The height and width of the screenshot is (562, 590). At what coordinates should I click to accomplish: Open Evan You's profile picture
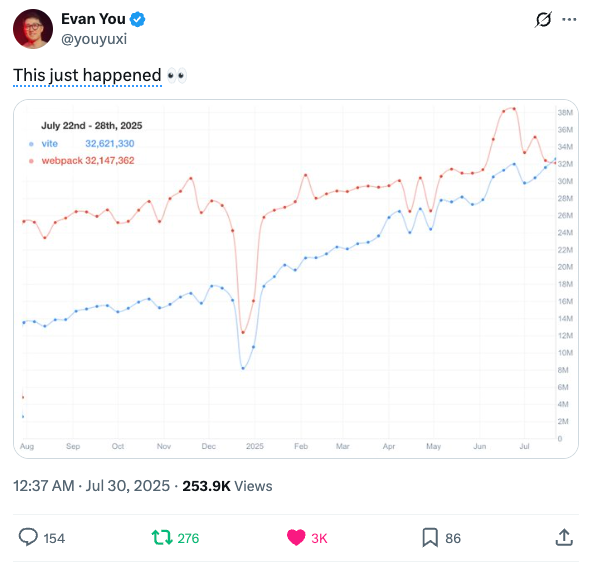33,29
